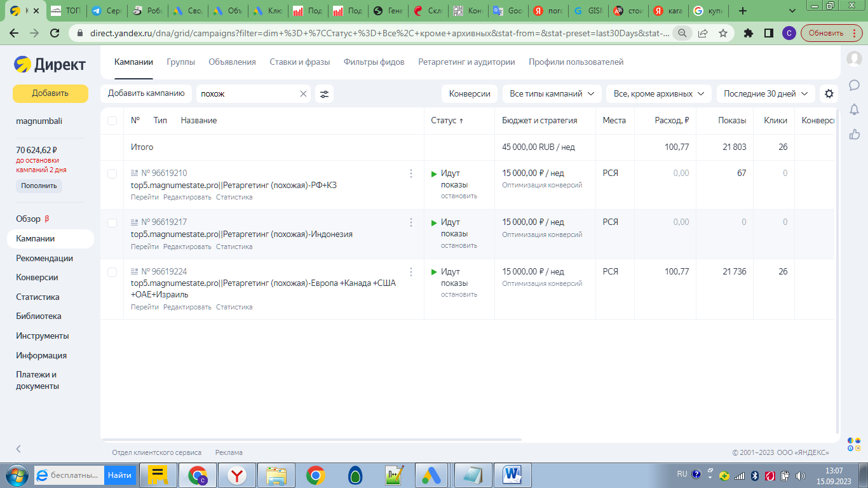Check the box for campaign 96619217
868x488 pixels.
[112, 223]
